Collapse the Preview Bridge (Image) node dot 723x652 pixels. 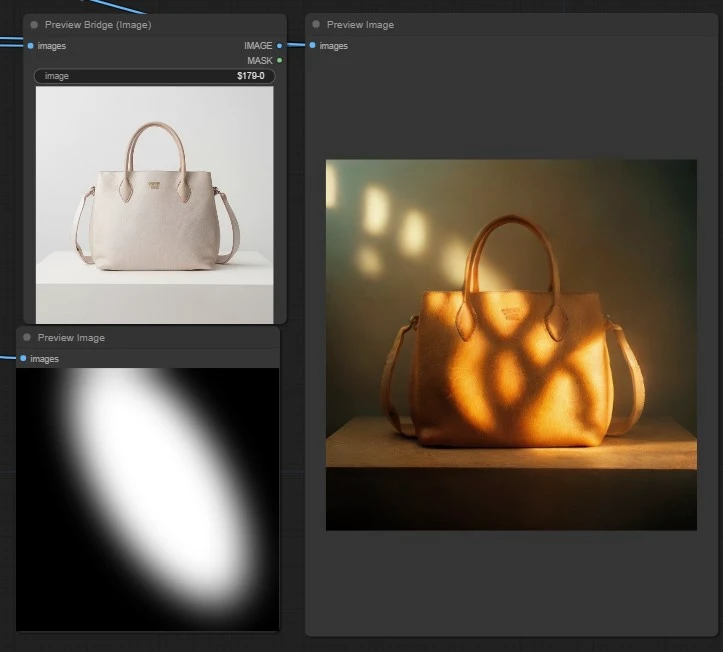(x=34, y=25)
